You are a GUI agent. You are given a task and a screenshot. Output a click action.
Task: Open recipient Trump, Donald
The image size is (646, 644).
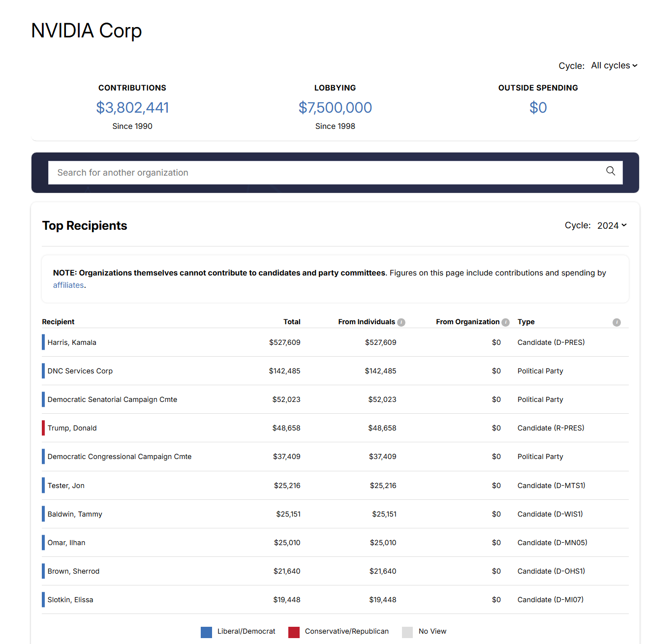coord(72,428)
